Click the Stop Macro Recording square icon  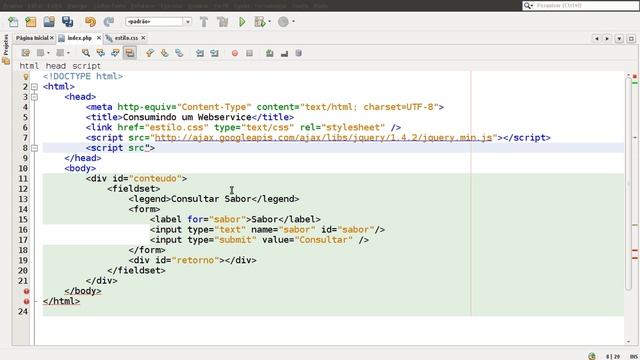[249, 53]
